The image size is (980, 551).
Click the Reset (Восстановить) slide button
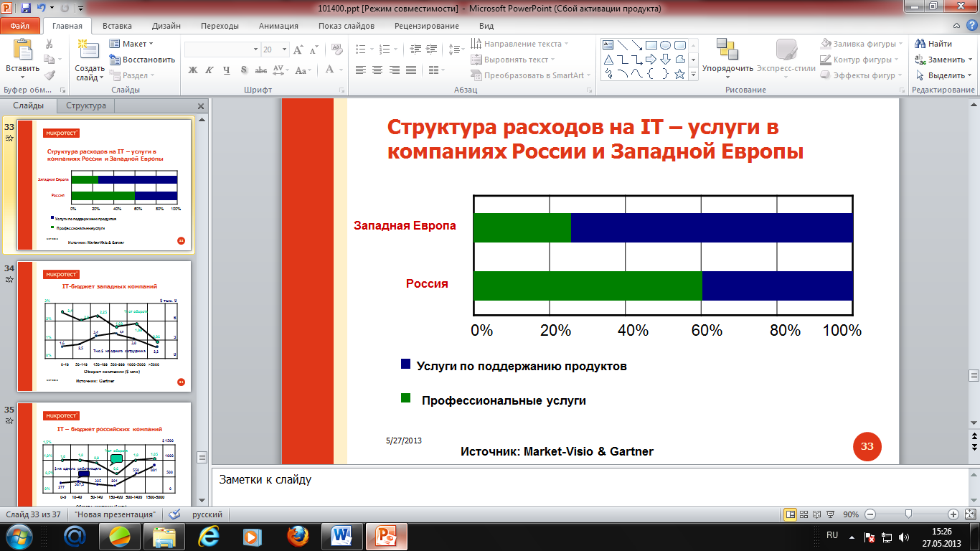[142, 60]
